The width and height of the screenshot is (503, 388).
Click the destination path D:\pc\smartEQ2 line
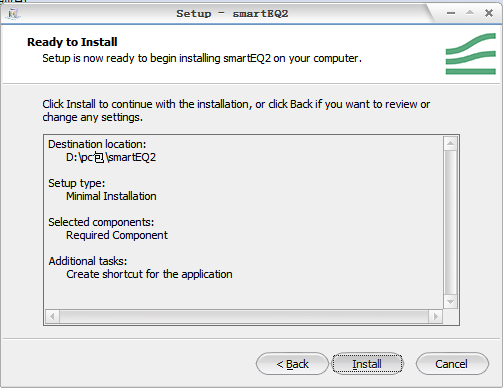coord(111,157)
